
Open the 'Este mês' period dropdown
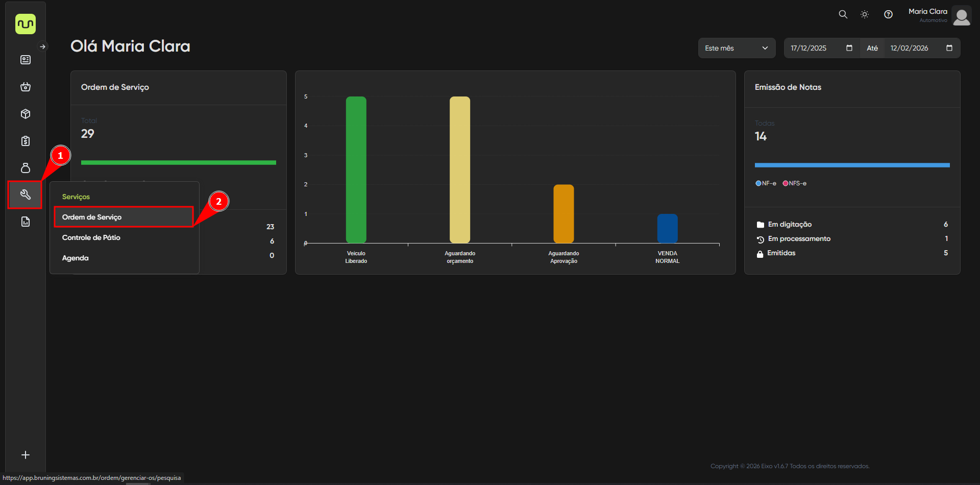tap(736, 48)
